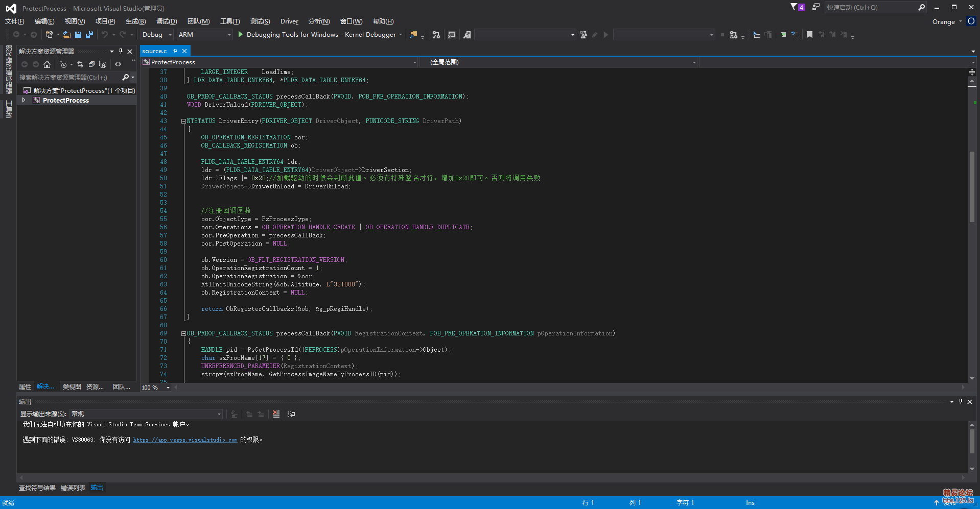Toggle pin on the source.c tab

pos(175,51)
